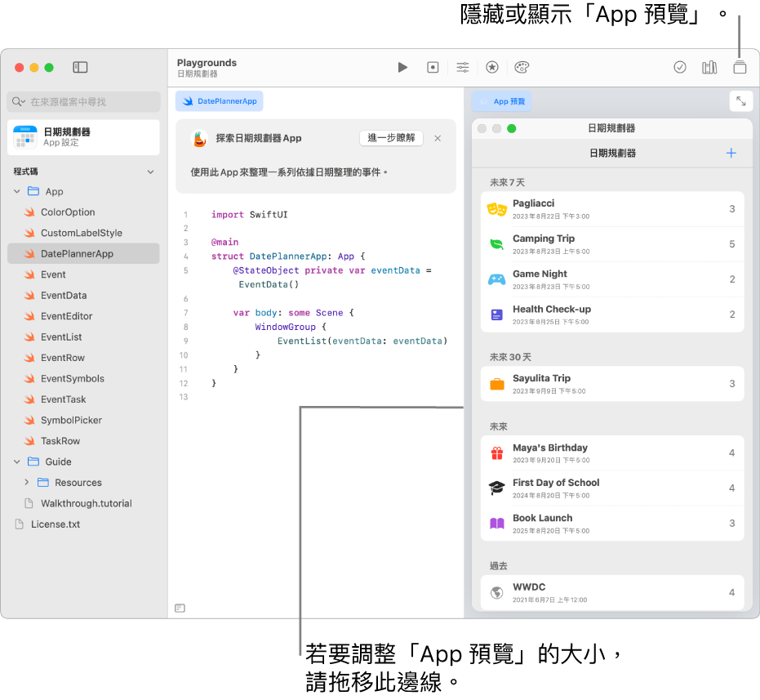Open the WWDC event
Image resolution: width=760 pixels, height=700 pixels.
coord(612,592)
